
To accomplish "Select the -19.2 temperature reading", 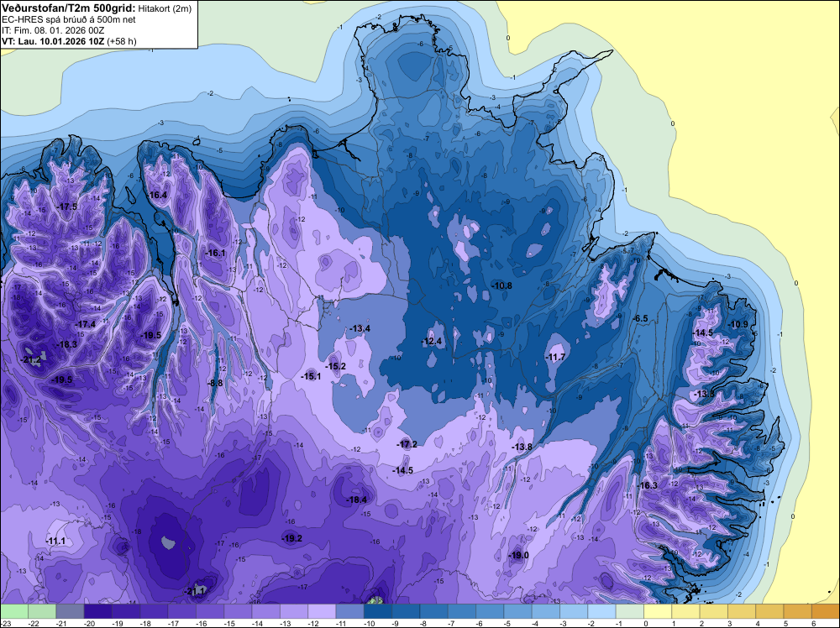I will tap(292, 538).
